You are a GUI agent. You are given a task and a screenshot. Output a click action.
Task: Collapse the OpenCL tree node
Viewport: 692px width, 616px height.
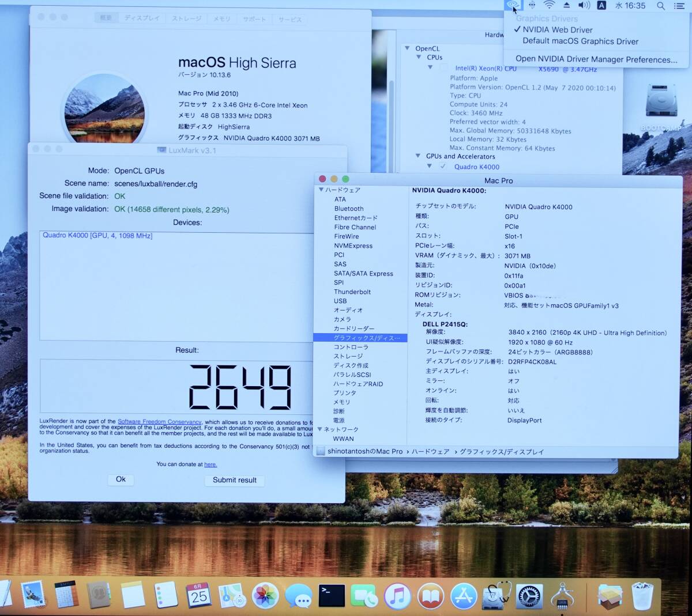408,48
